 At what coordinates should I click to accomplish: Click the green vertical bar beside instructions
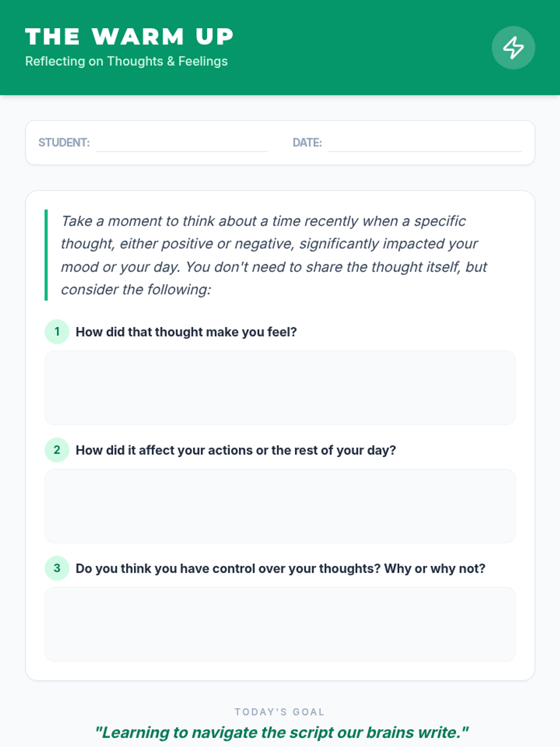[46, 255]
